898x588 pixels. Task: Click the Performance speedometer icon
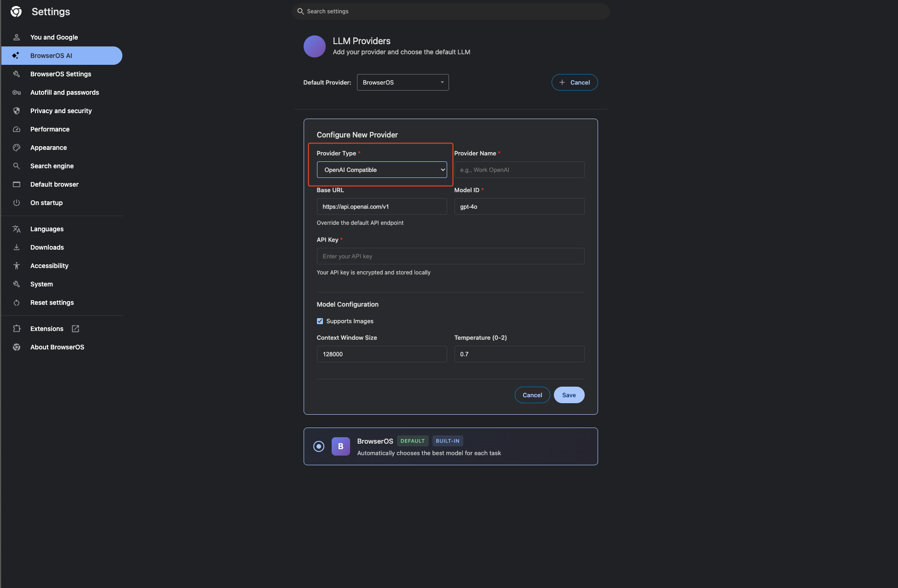click(x=16, y=129)
